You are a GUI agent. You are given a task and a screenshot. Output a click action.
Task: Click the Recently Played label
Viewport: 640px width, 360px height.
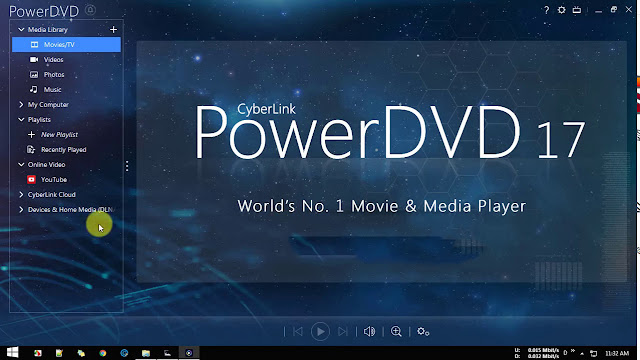tap(64, 150)
